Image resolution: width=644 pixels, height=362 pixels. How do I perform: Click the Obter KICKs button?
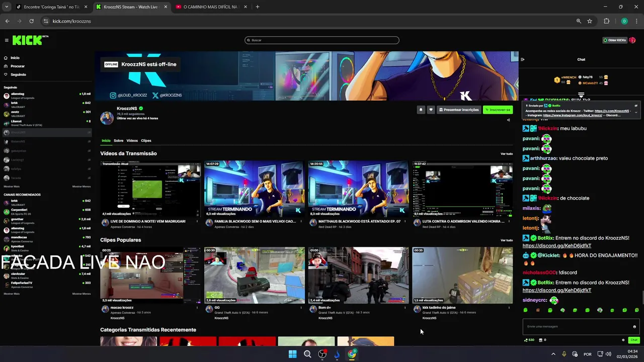pos(614,40)
